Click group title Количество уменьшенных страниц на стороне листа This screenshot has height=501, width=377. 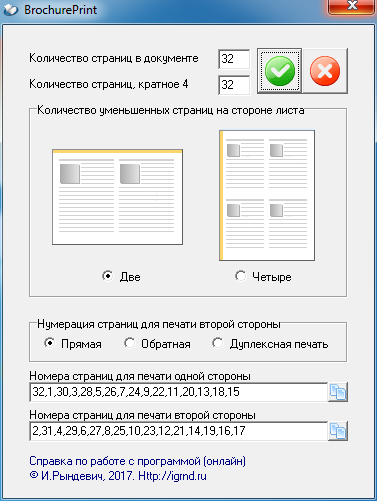coord(171,110)
